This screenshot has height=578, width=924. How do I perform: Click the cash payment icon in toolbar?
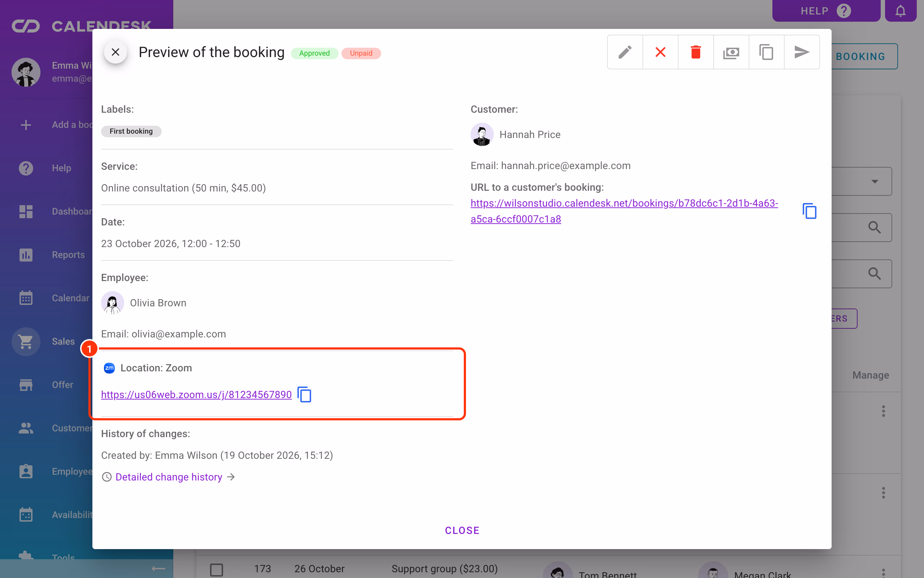pos(731,52)
